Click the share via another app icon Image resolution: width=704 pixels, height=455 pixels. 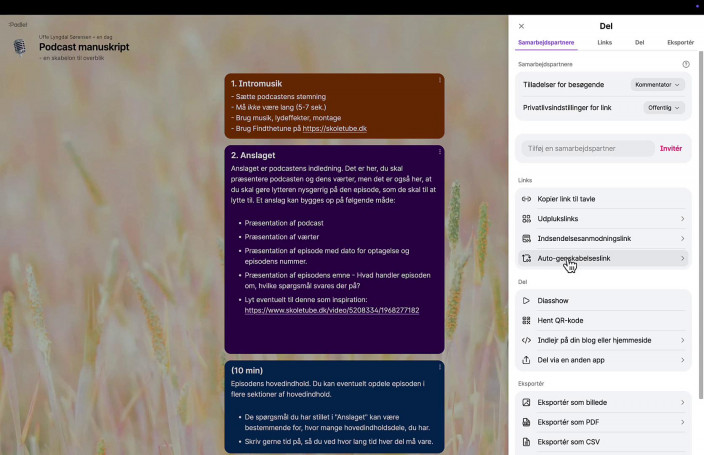tap(527, 360)
